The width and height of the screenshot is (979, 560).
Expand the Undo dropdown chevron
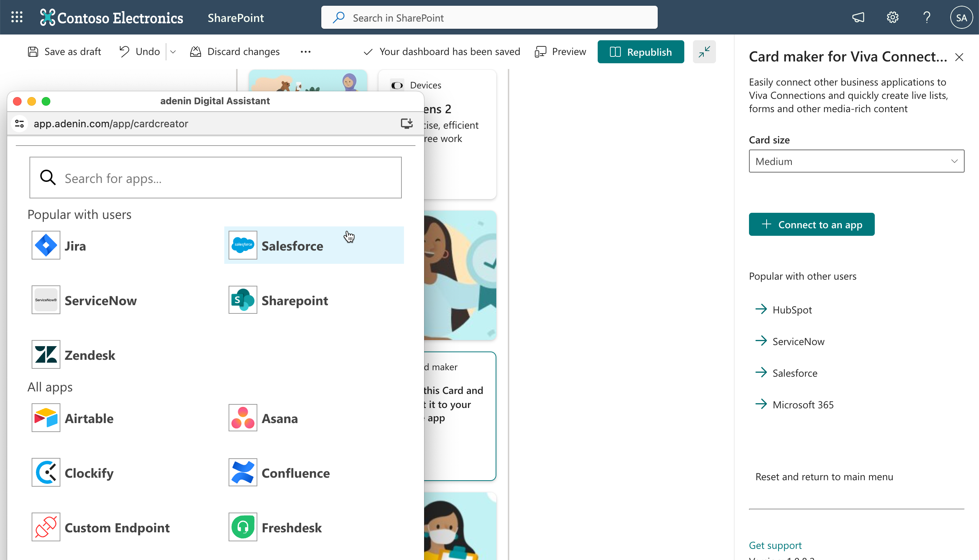coord(173,51)
